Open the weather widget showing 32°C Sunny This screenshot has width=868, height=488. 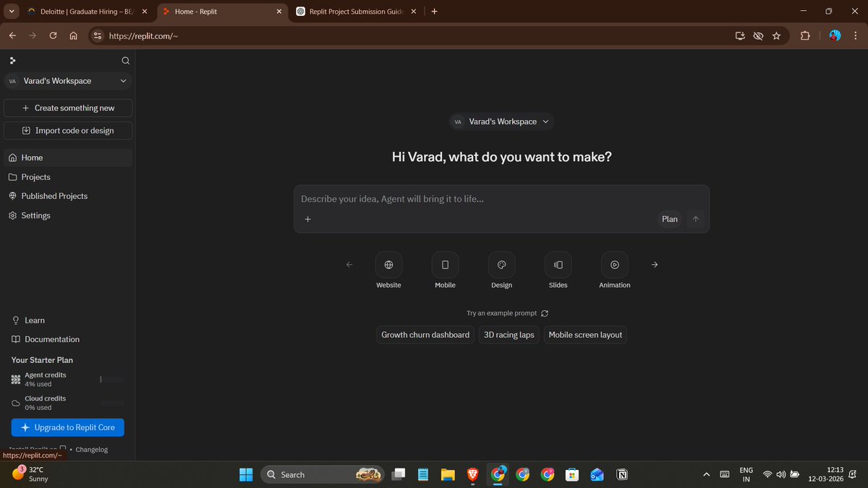pos(29,474)
